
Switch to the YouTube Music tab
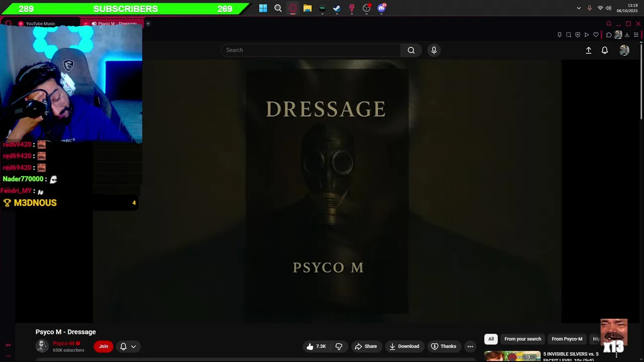(x=40, y=24)
